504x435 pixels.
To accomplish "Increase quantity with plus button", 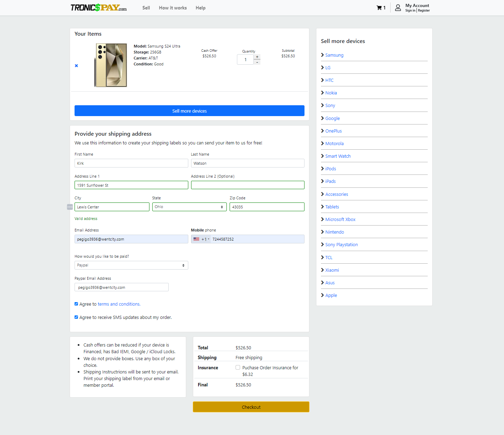I will tap(257, 57).
